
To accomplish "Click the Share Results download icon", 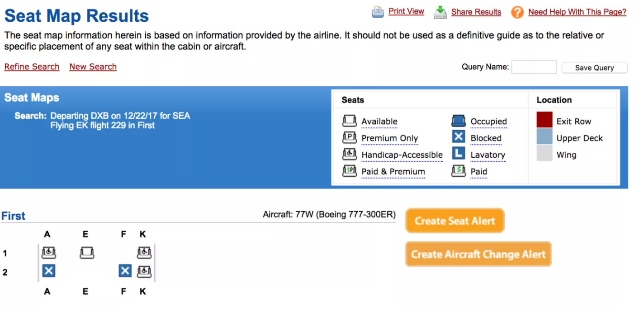I will click(440, 12).
